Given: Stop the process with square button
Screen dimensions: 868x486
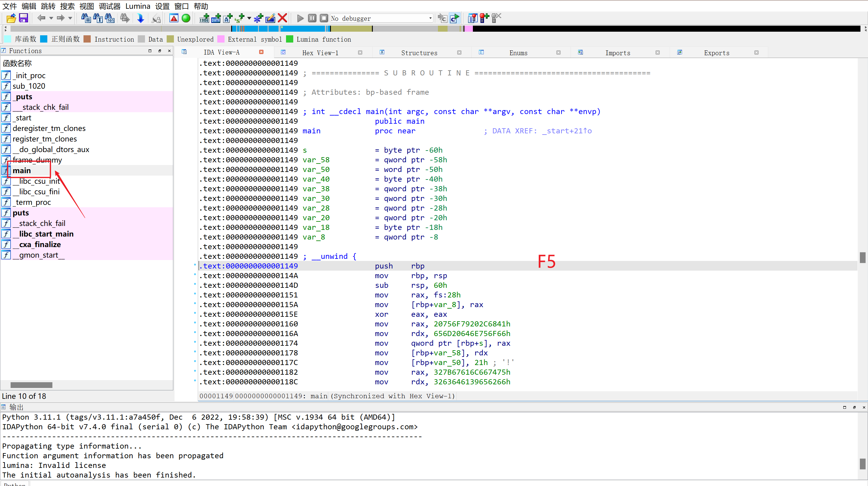Looking at the screenshot, I should (324, 18).
